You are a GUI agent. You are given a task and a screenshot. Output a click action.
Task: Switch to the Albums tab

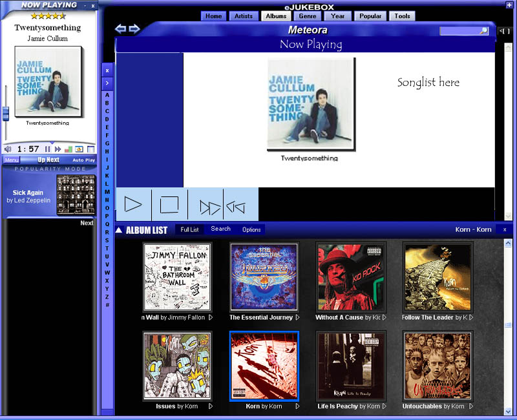coord(276,16)
